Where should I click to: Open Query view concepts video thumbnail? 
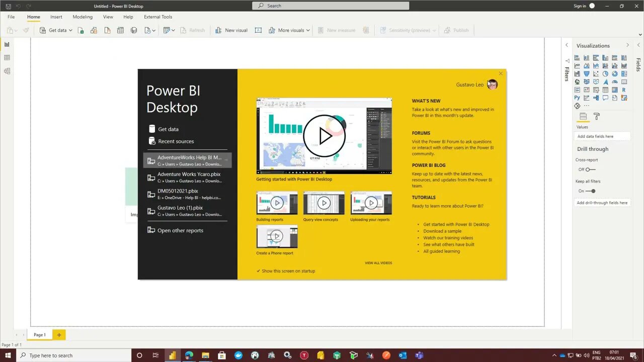tap(324, 203)
